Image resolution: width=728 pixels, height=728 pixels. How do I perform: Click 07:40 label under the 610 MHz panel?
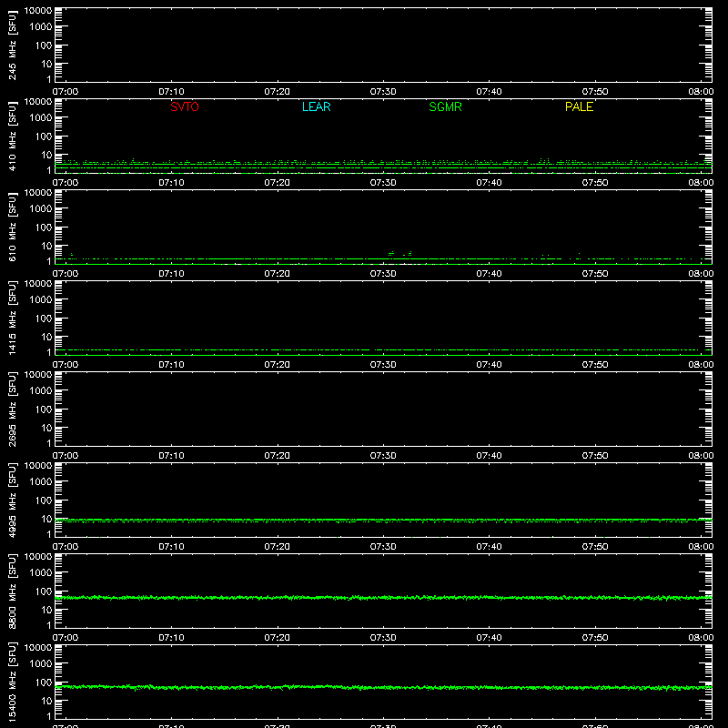click(489, 274)
